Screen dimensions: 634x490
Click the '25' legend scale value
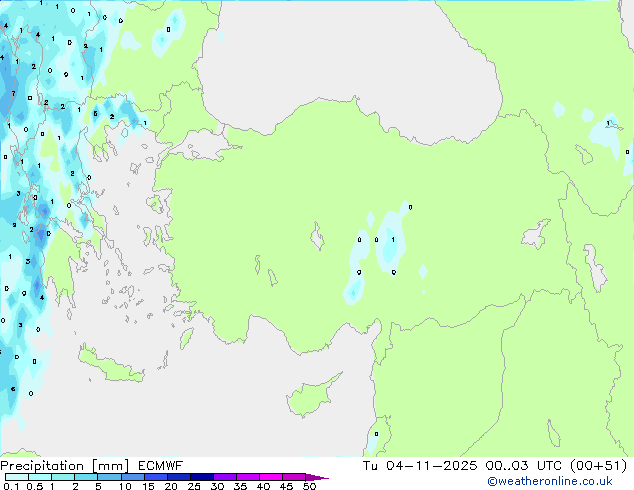coord(194,486)
